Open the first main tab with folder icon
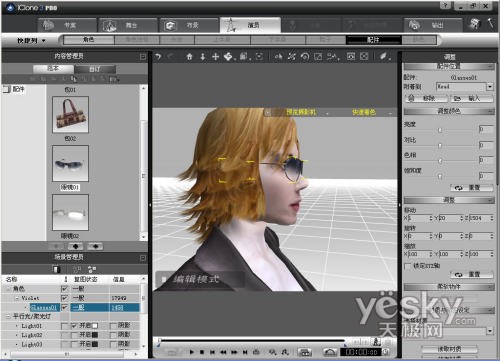Image resolution: width=500 pixels, height=361 pixels. click(x=68, y=25)
